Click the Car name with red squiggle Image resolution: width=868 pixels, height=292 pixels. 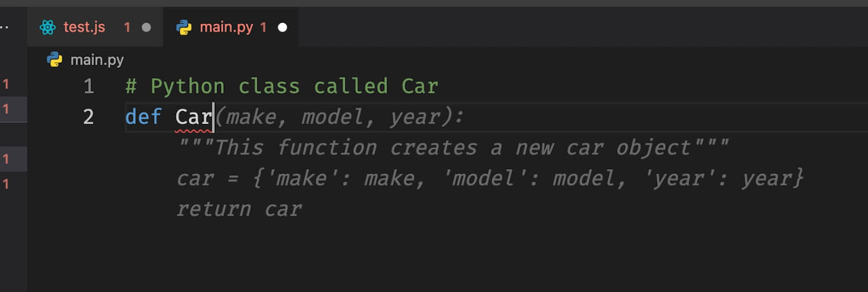click(x=193, y=117)
